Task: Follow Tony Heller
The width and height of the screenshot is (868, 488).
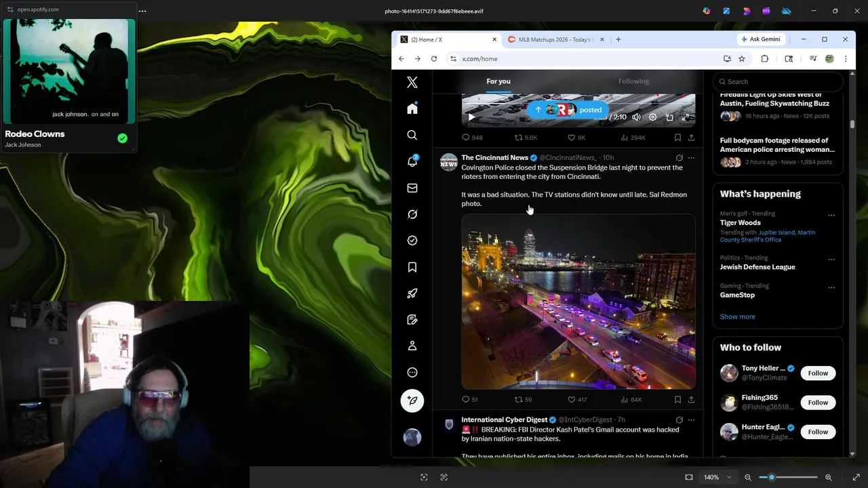Action: pos(818,373)
